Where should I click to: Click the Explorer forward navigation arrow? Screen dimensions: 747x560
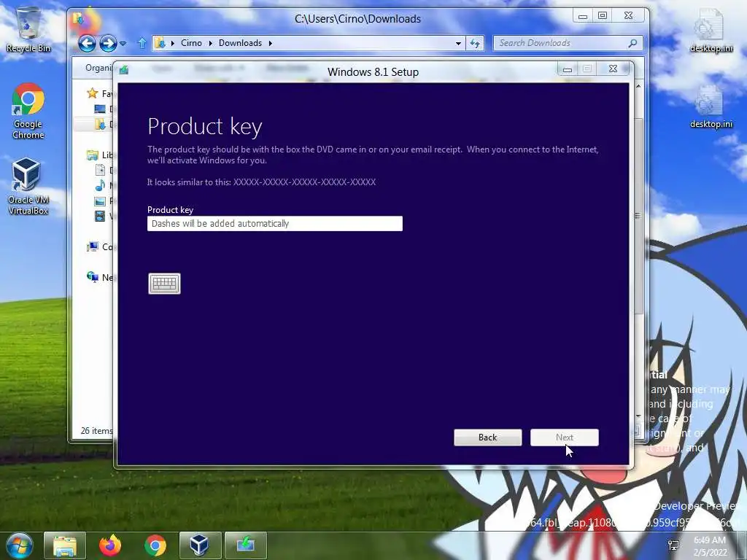click(108, 44)
